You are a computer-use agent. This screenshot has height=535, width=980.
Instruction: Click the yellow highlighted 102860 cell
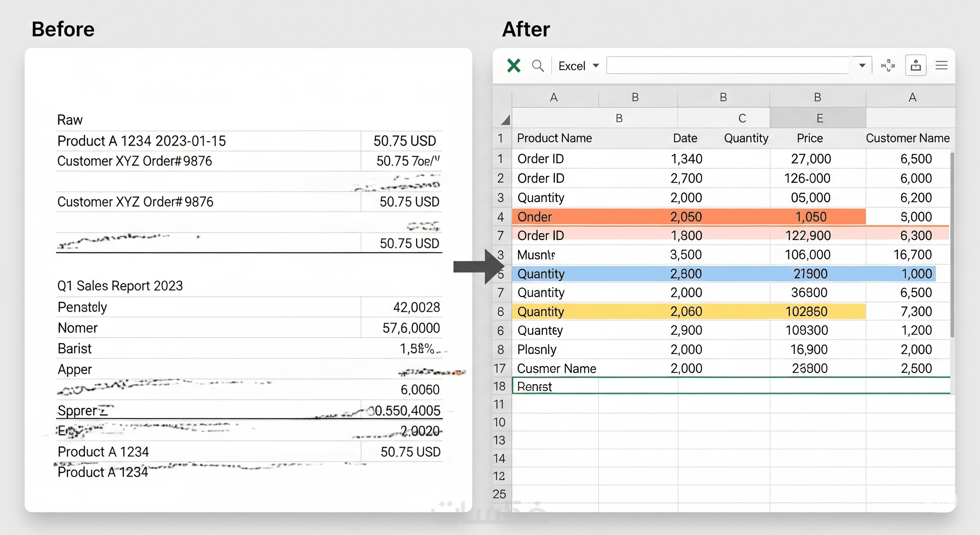point(806,311)
